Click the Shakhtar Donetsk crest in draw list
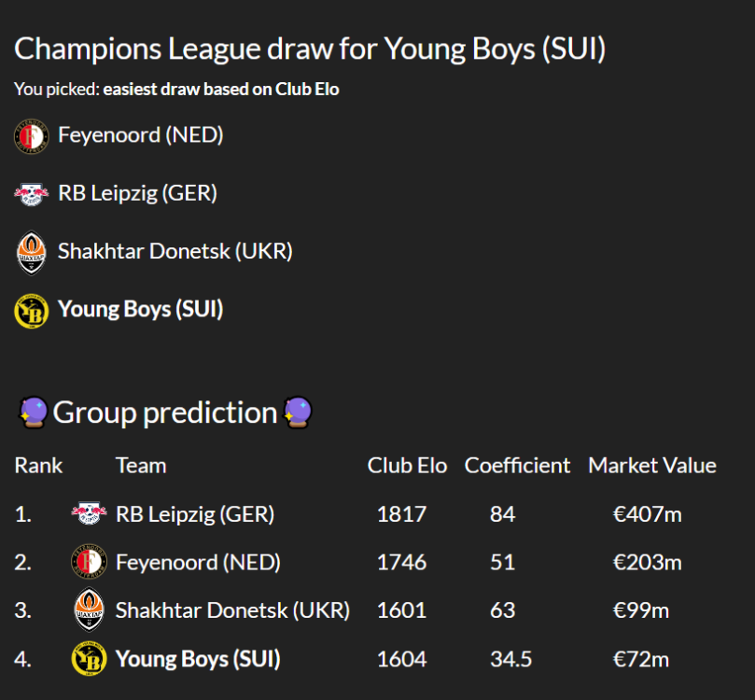The width and height of the screenshot is (755, 700). click(x=32, y=253)
